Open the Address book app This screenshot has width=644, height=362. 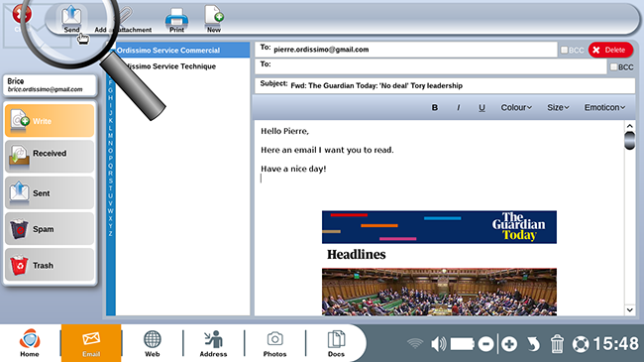coord(213,343)
